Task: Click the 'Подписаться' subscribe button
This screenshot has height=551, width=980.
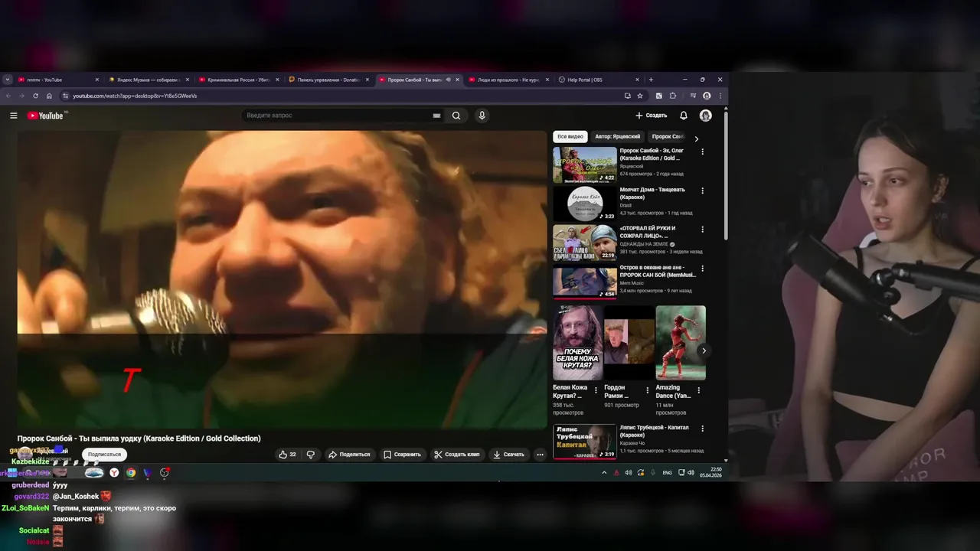Action: [104, 455]
